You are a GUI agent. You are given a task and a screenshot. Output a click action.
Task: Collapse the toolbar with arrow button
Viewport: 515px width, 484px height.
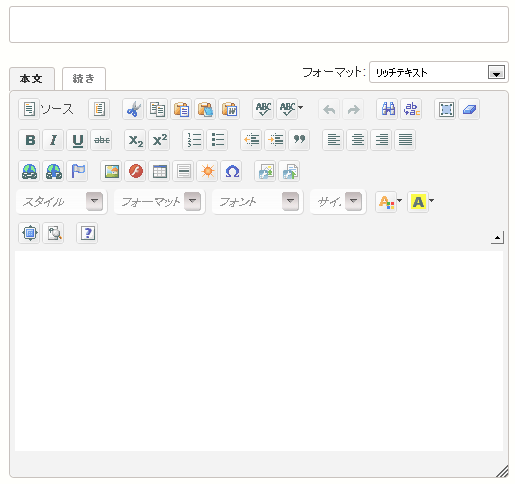[x=497, y=238]
